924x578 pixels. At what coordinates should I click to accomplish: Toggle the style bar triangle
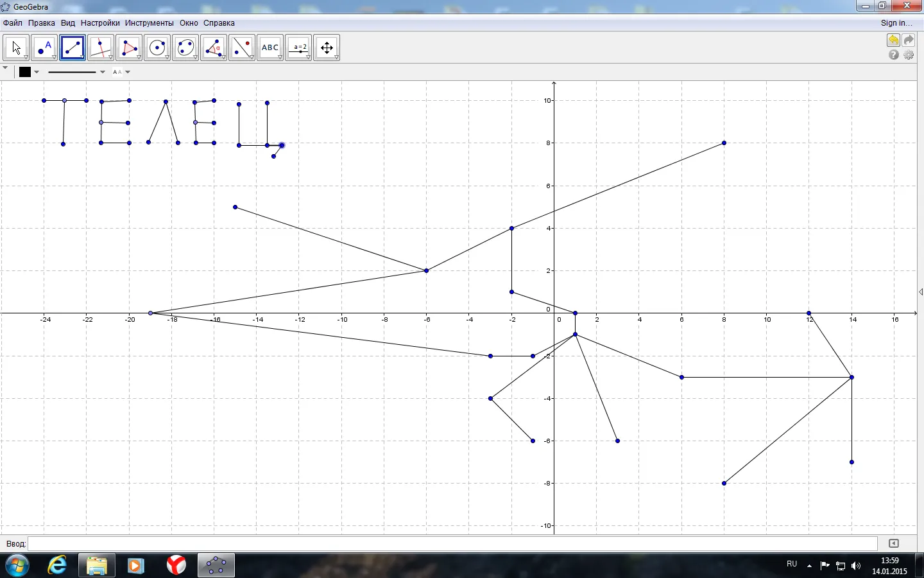click(x=5, y=67)
